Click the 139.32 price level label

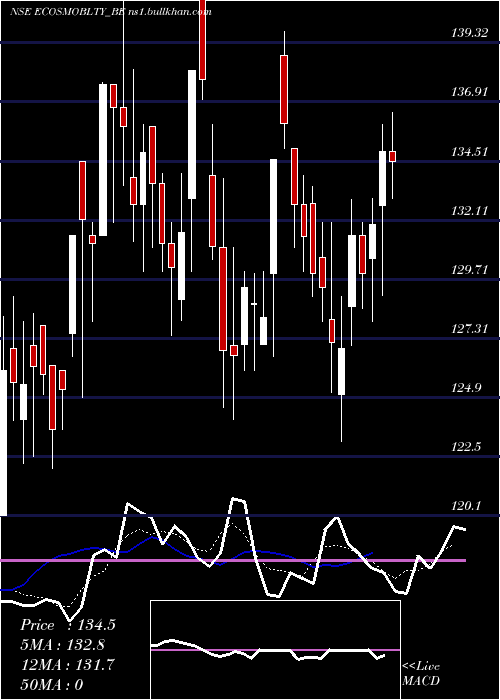coord(470,33)
